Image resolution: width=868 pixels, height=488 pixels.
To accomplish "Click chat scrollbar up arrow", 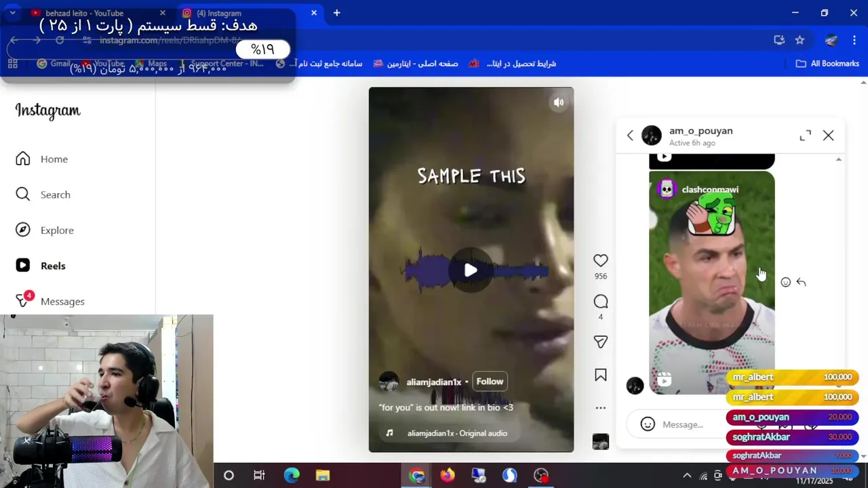I will coord(839,159).
